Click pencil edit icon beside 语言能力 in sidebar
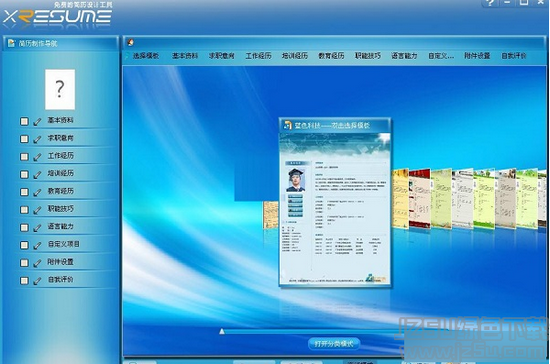Viewport: 550px width, 364px height. click(x=37, y=228)
